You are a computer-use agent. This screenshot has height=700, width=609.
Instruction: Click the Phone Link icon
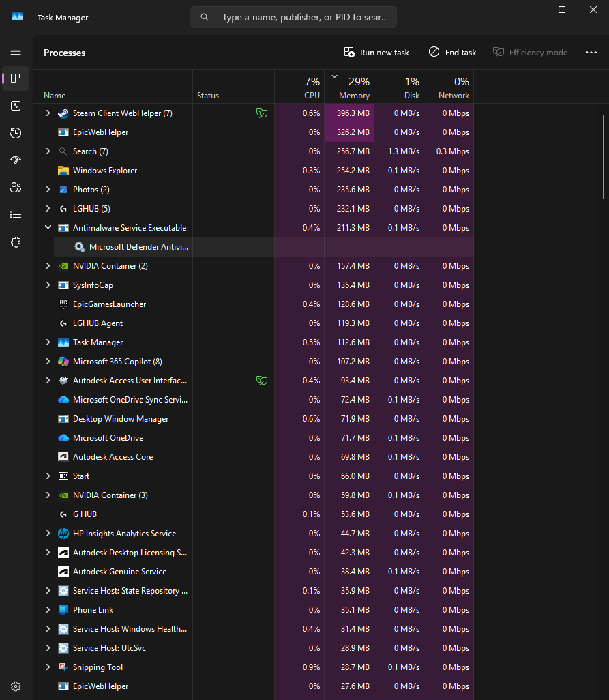(x=63, y=610)
